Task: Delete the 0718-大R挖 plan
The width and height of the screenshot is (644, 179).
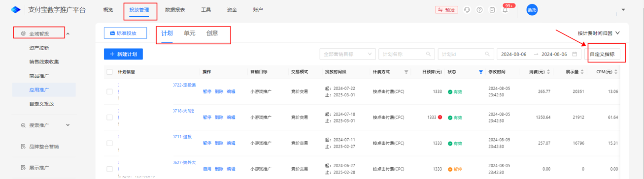Action: [219, 118]
